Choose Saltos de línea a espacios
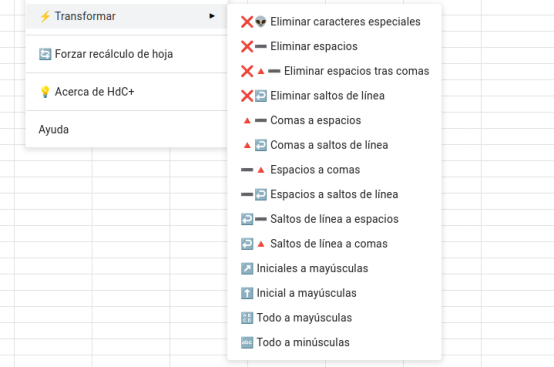The height and width of the screenshot is (367, 554). (334, 219)
